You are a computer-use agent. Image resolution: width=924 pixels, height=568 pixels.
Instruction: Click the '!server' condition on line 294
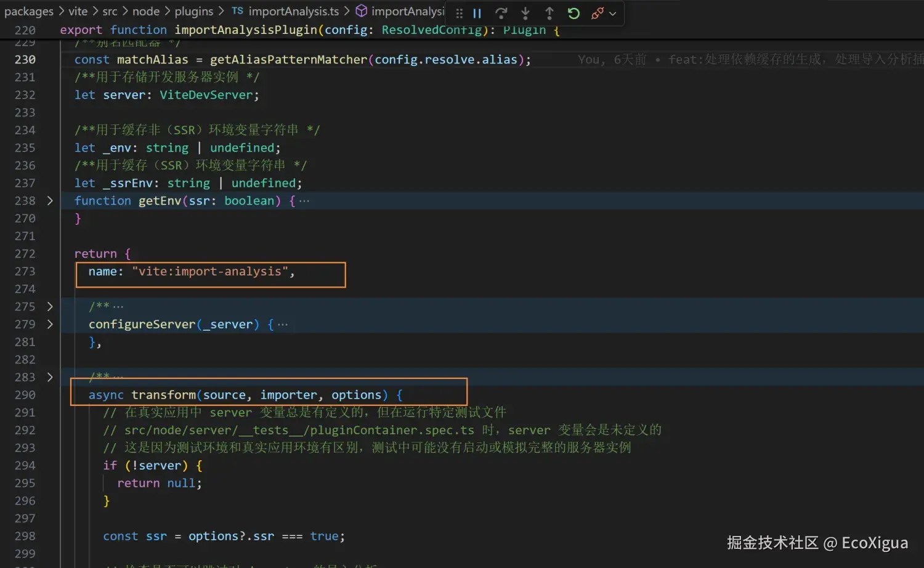pyautogui.click(x=156, y=466)
